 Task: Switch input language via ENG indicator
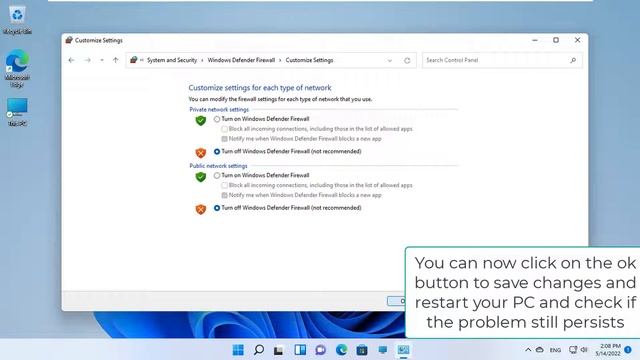555,350
